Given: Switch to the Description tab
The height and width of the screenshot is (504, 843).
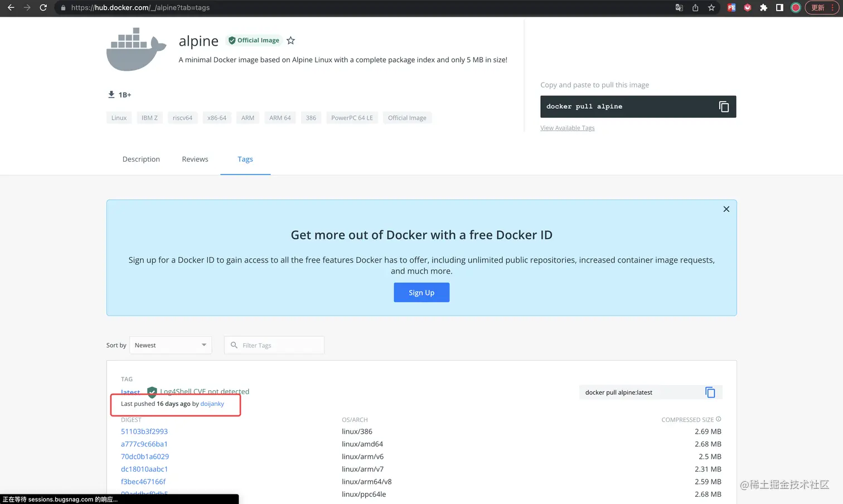Looking at the screenshot, I should pos(141,159).
